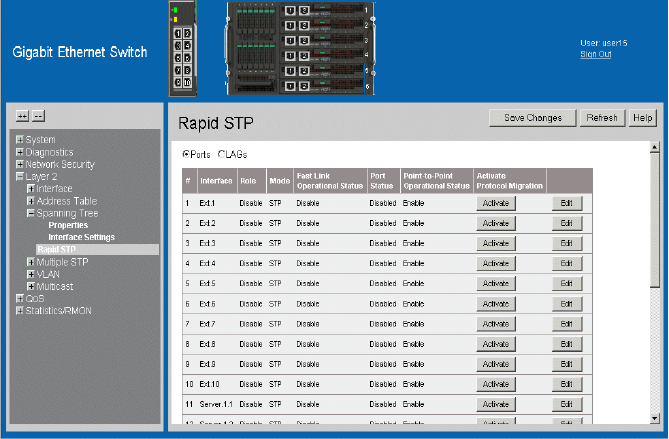The image size is (669, 439).
Task: Edit the Ext.3 row
Action: tap(567, 244)
